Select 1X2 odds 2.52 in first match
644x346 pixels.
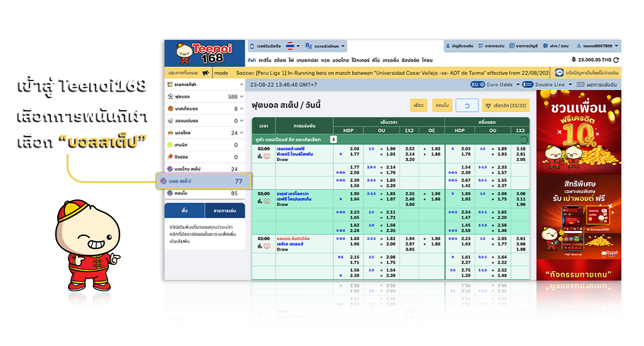[x=410, y=148]
